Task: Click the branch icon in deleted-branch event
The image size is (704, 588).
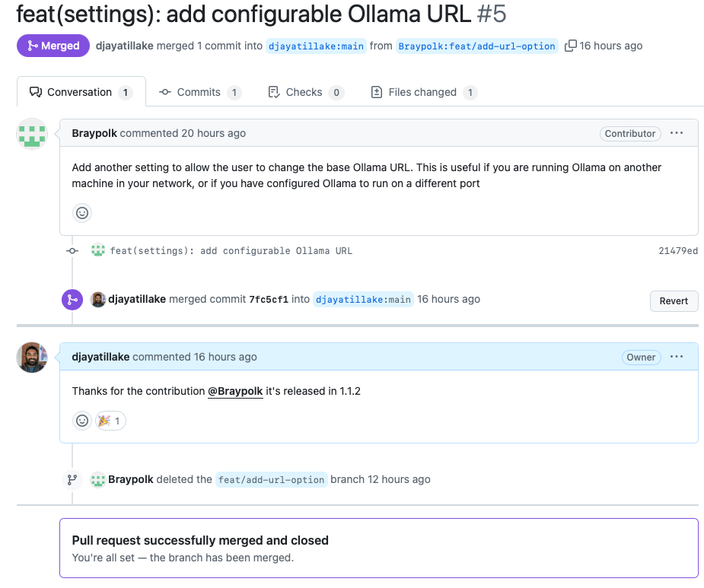Action: [x=72, y=480]
